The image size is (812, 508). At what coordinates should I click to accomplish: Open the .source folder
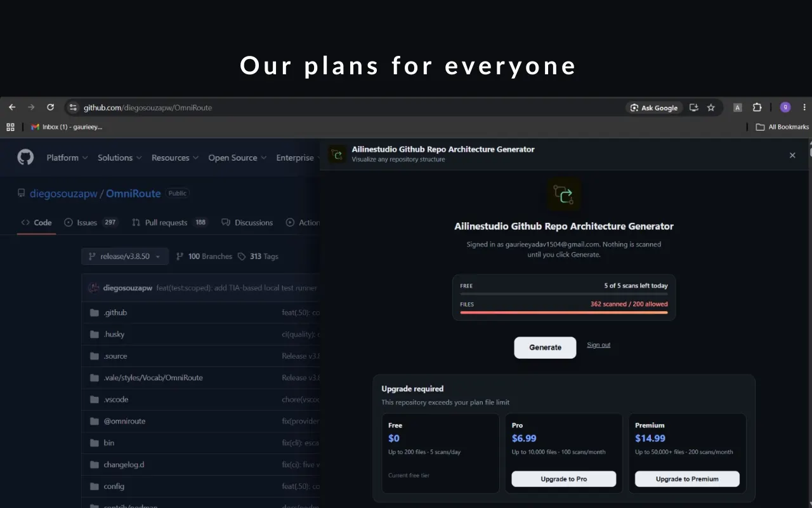[115, 356]
